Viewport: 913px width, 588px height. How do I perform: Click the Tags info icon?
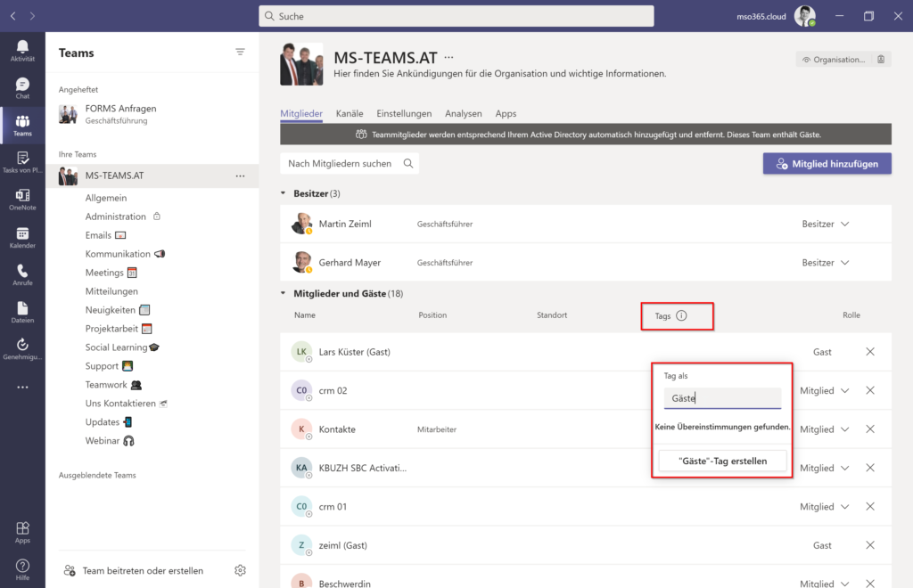[x=681, y=315]
